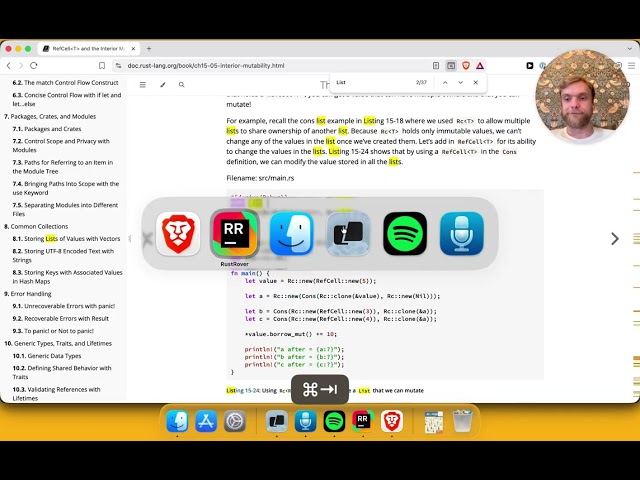640x480 pixels.
Task: Choose Brave in the app switcher
Action: (178, 234)
